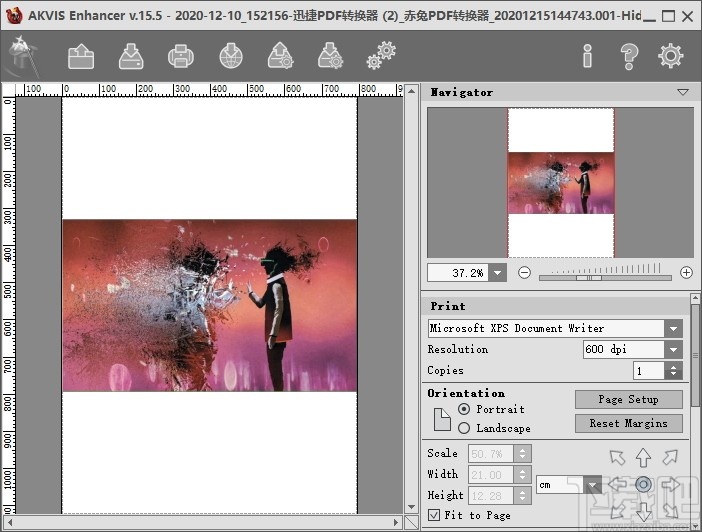This screenshot has height=532, width=702.
Task: Click the import presets icon with downward arrow
Action: 330,56
